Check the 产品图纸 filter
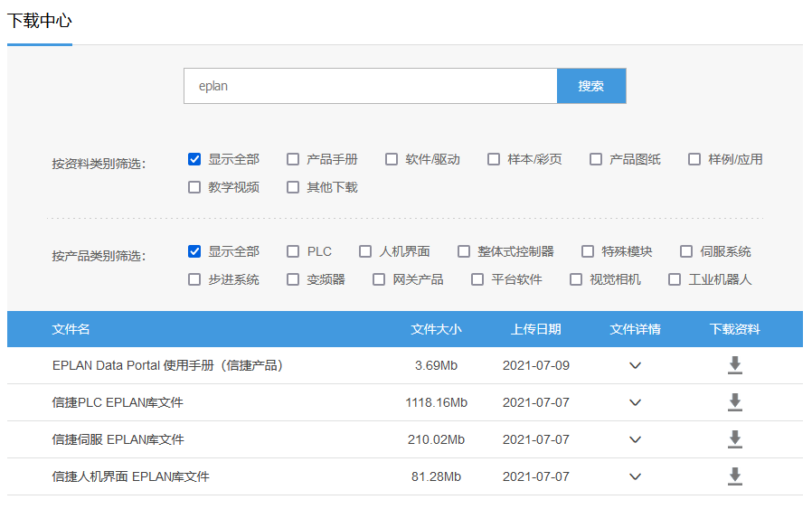This screenshot has width=812, height=509. 596,159
